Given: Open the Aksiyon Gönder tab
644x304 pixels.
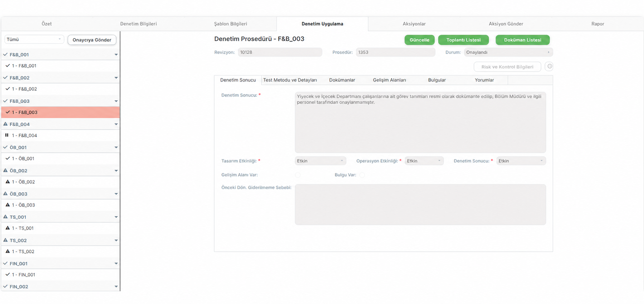Looking at the screenshot, I should coord(506,24).
